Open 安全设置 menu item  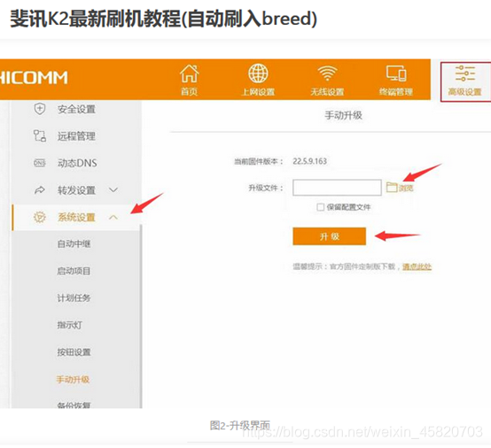tap(77, 109)
